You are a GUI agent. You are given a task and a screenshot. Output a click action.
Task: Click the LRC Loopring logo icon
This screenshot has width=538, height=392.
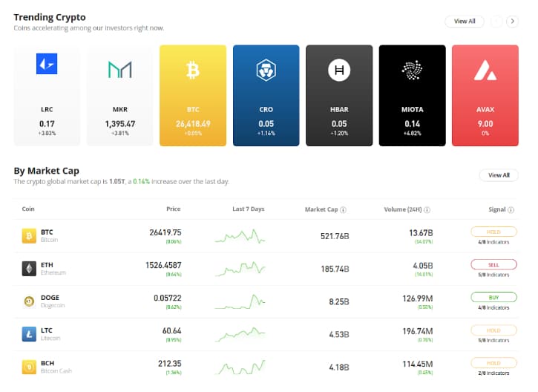point(47,64)
